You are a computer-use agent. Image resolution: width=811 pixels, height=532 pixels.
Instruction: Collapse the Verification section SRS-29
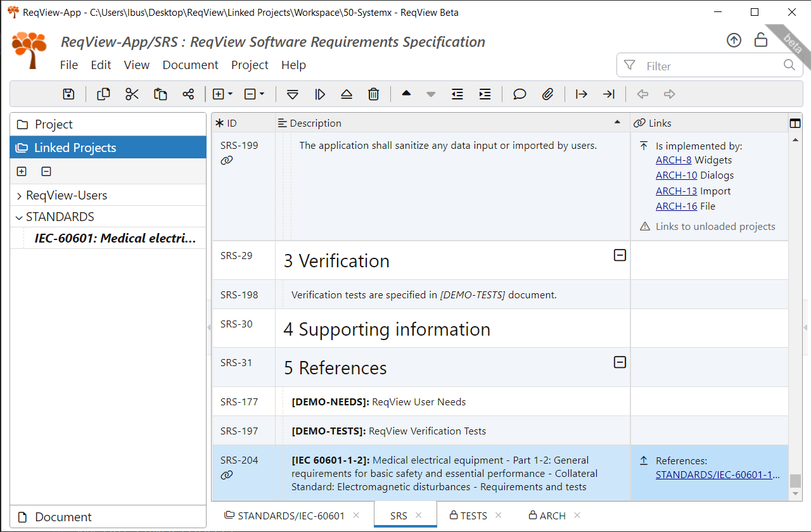click(620, 255)
